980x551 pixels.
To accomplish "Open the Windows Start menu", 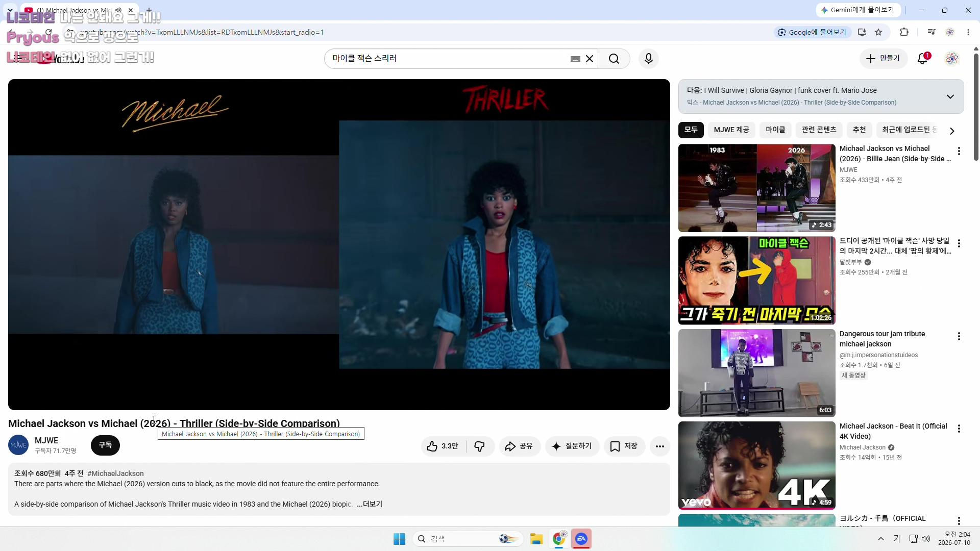I will tap(399, 539).
